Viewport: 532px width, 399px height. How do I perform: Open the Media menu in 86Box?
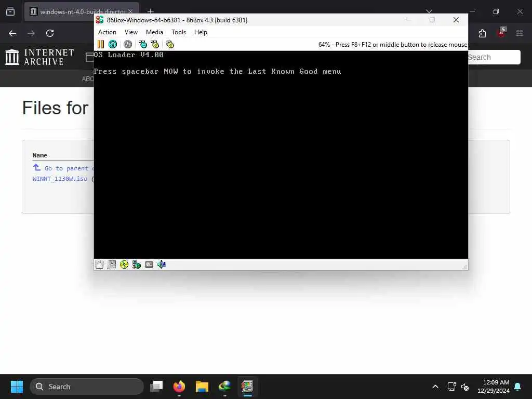point(154,32)
